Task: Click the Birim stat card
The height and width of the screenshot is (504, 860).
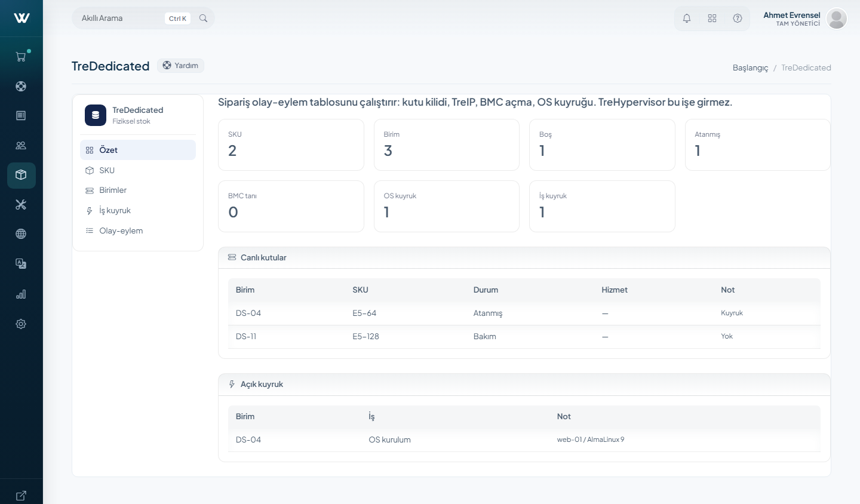Action: click(447, 145)
